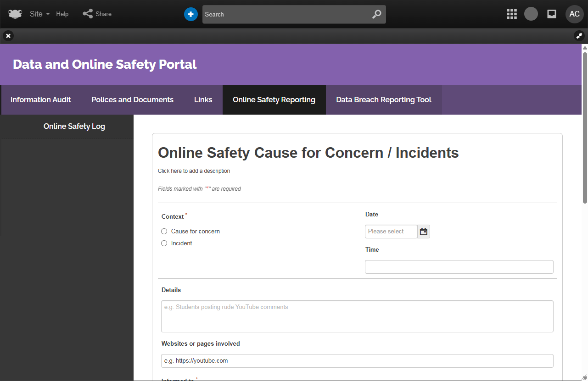Open the apps grid launcher

(511, 14)
